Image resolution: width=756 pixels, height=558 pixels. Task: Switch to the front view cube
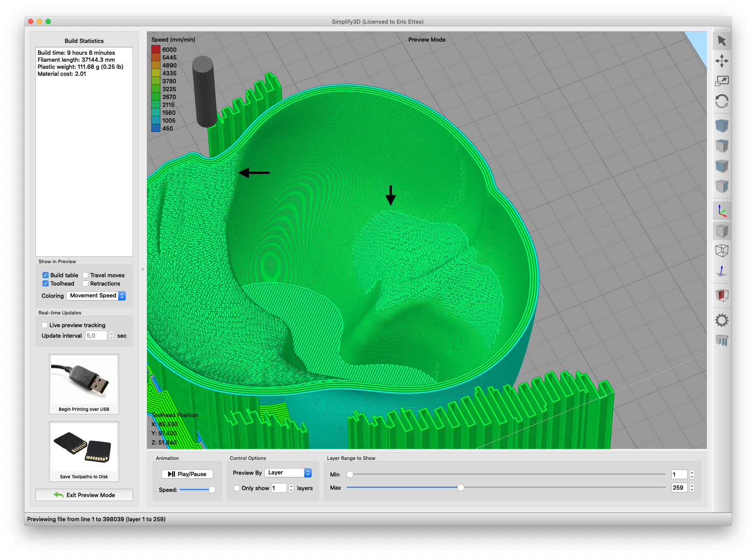[x=721, y=166]
